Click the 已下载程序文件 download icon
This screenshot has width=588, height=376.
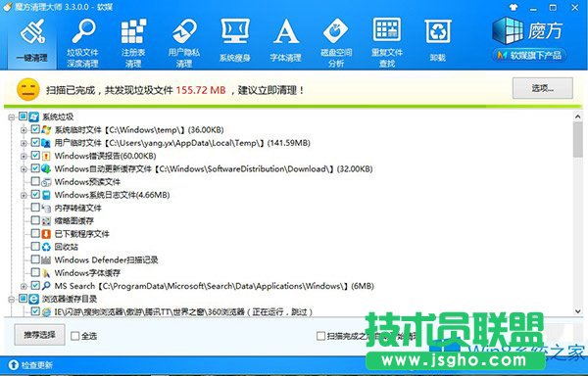click(x=46, y=234)
